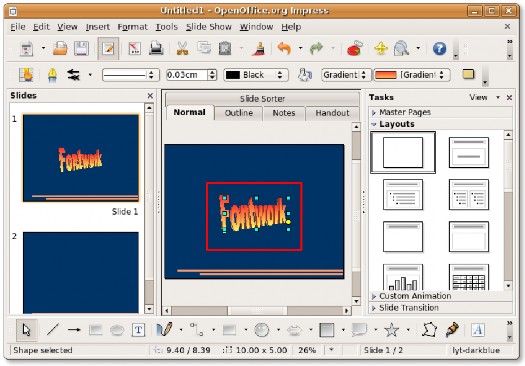Open the Black line color dropdown

tap(256, 75)
